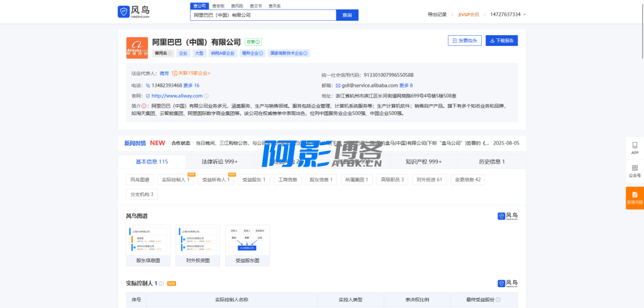The image size is (644, 308).
Task: Expand 更多 16 phone numbers
Action: (191, 85)
